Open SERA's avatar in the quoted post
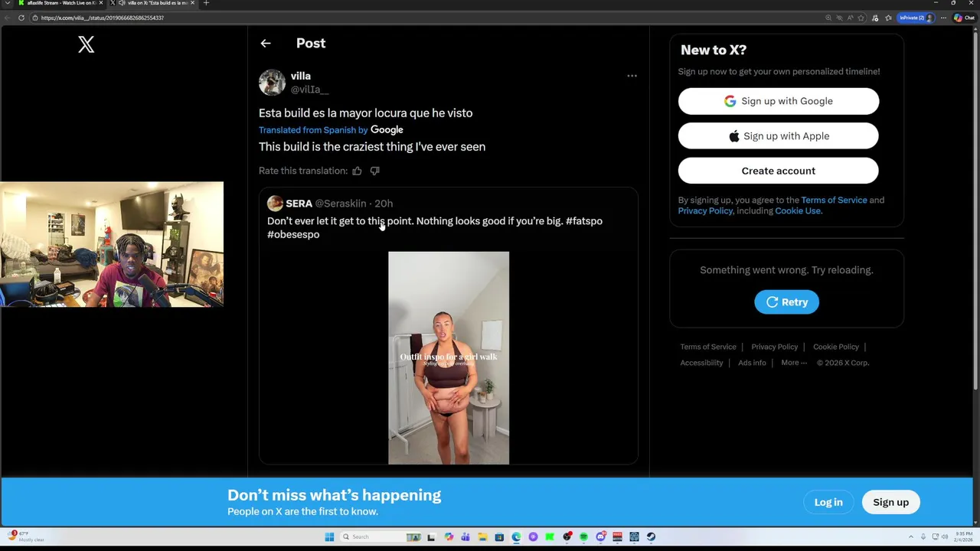 pyautogui.click(x=275, y=204)
